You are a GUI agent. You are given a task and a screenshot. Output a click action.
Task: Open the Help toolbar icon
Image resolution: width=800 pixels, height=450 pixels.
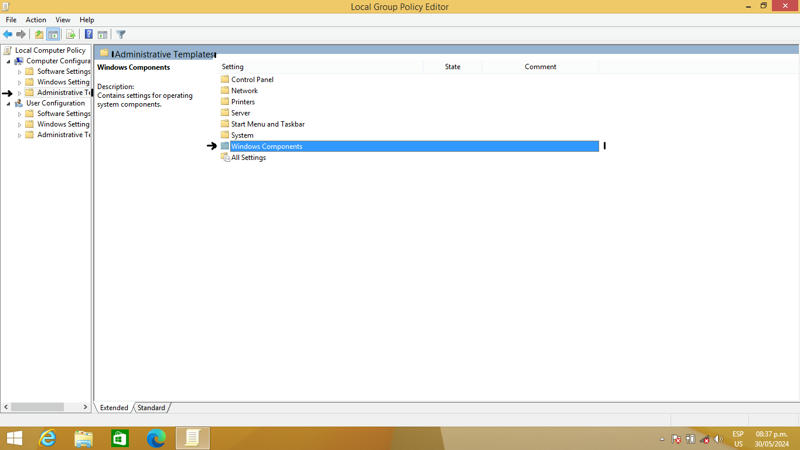coord(89,34)
